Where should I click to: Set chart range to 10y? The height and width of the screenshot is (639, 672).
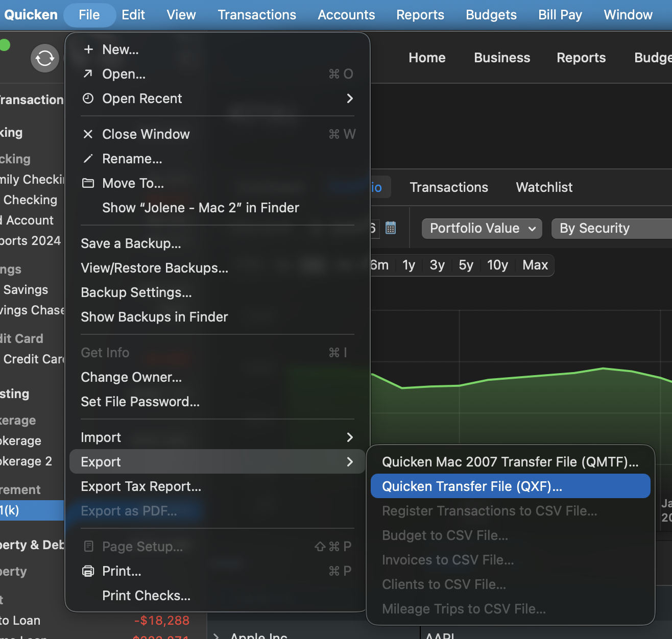(497, 265)
